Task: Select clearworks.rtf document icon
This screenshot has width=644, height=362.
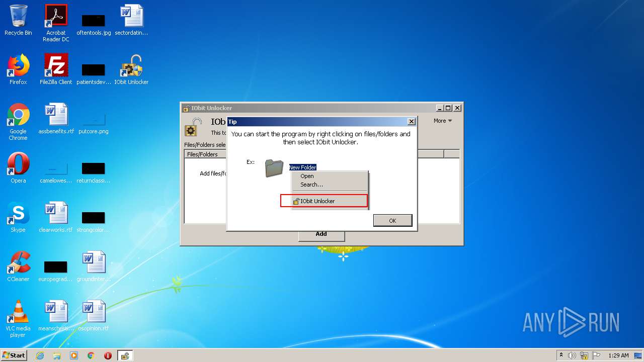Action: point(56,217)
